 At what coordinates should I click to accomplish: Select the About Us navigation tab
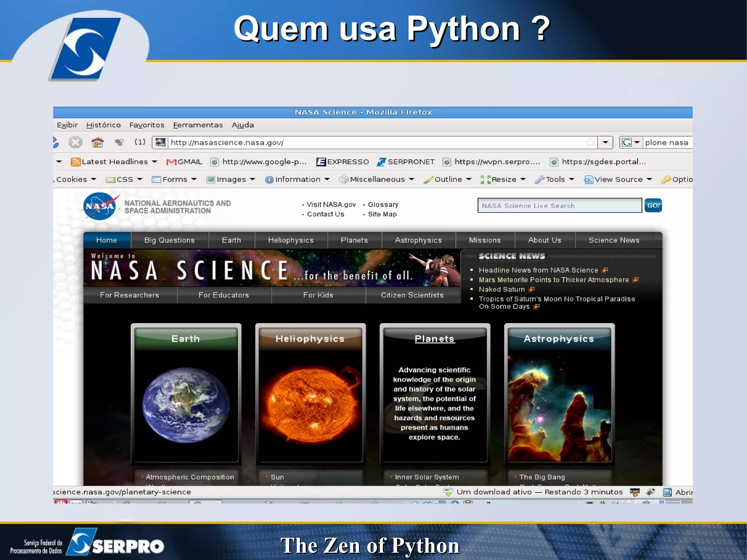tap(545, 240)
